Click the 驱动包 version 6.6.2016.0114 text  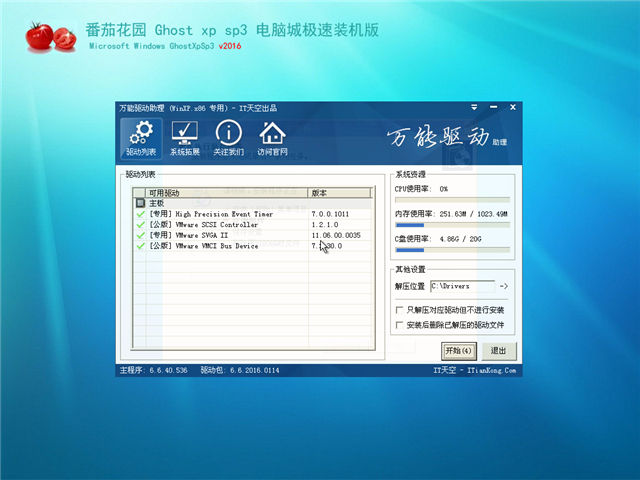point(240,370)
